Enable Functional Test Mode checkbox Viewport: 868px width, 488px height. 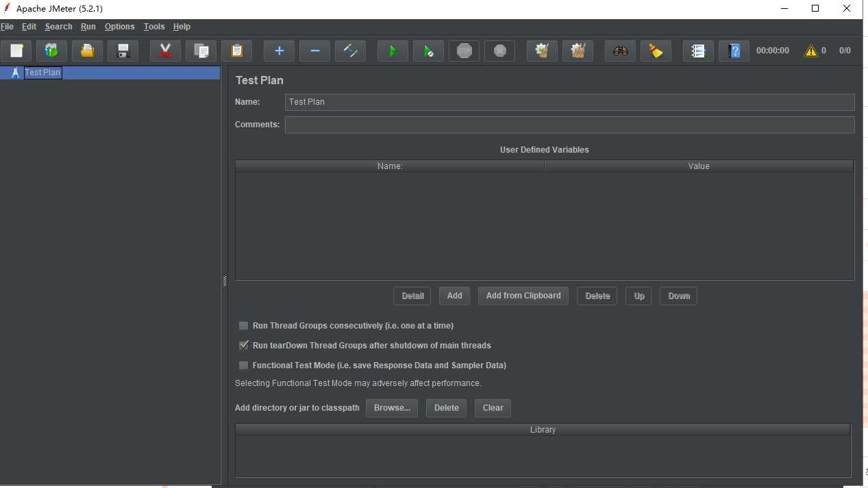[x=243, y=365]
